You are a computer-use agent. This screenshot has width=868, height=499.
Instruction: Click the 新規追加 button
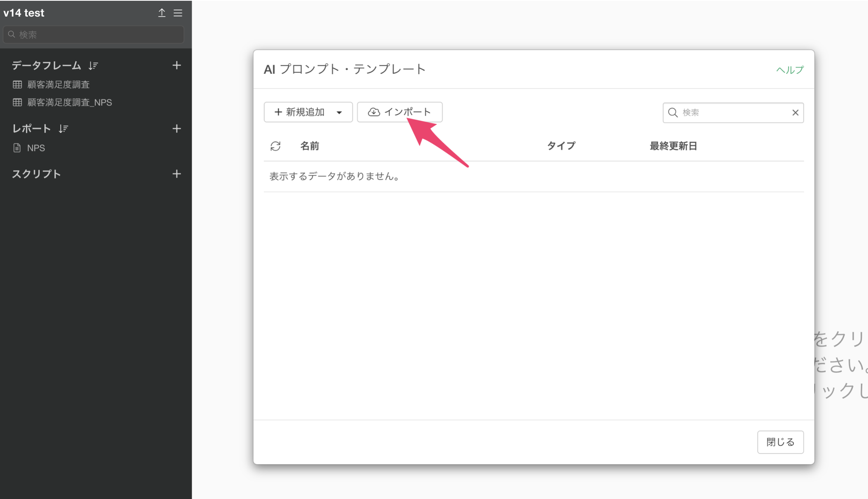coord(300,112)
